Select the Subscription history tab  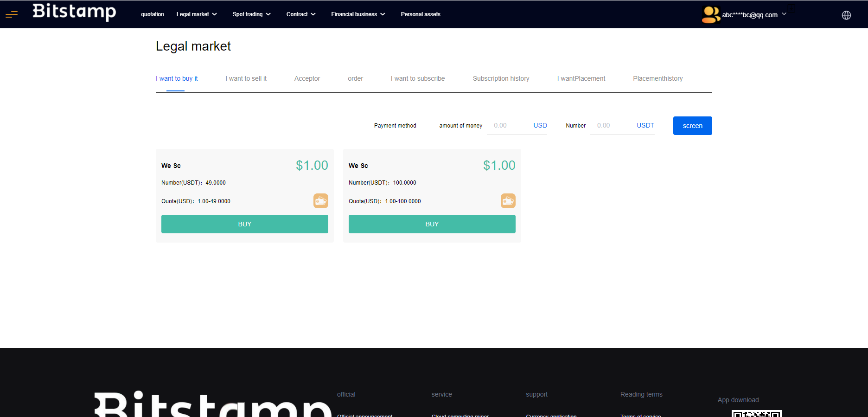[x=501, y=78]
